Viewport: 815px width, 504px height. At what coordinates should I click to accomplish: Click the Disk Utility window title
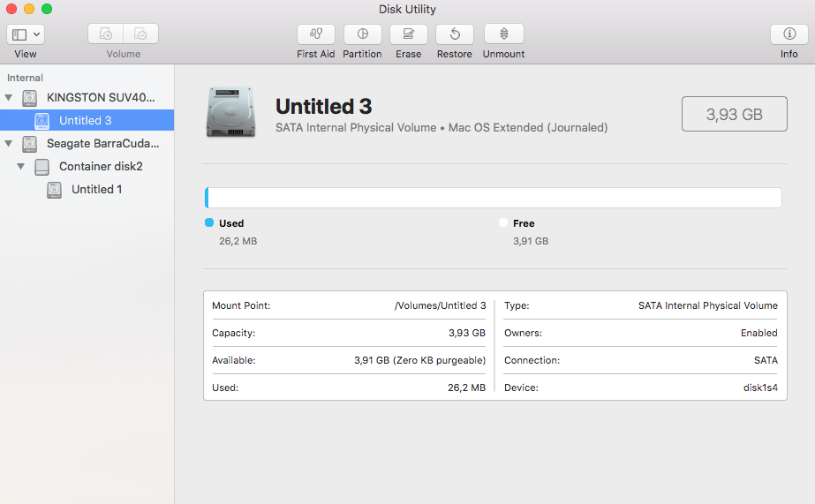click(x=407, y=10)
